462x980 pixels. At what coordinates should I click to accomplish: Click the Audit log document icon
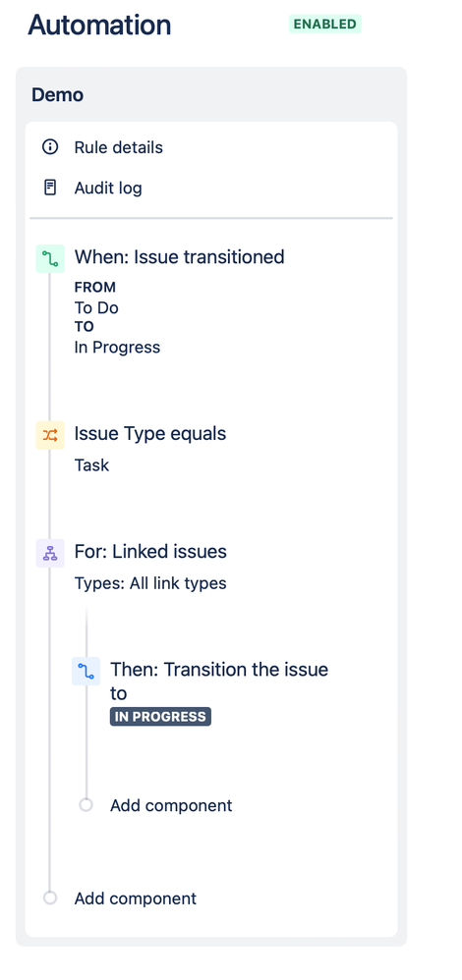point(50,188)
